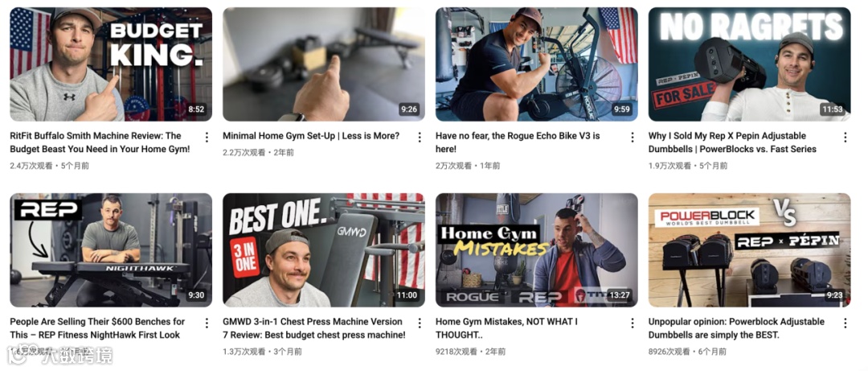
Task: Click kebab menu next to GMWD Chest Press review
Action: pos(419,323)
